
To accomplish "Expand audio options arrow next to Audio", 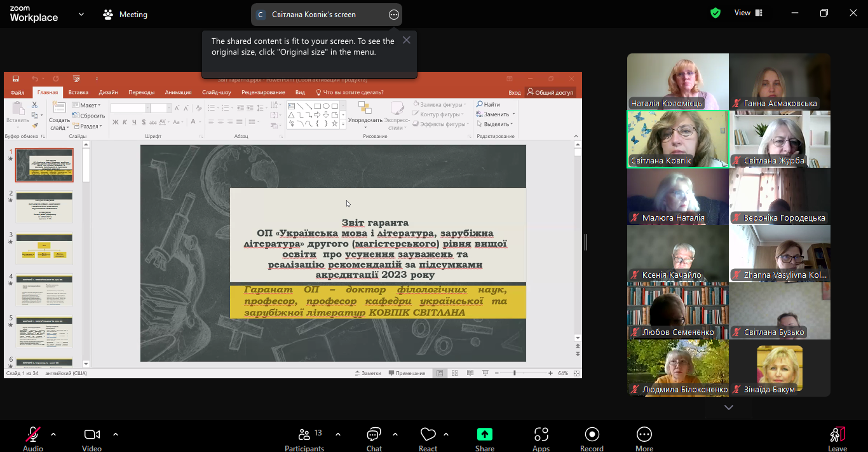I will tap(53, 434).
